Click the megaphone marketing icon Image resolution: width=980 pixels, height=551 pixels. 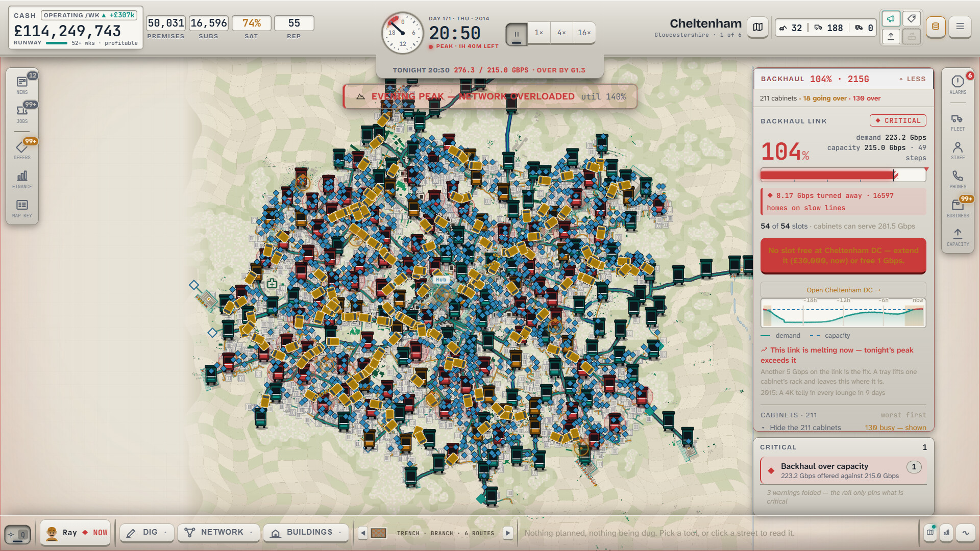coord(891,19)
